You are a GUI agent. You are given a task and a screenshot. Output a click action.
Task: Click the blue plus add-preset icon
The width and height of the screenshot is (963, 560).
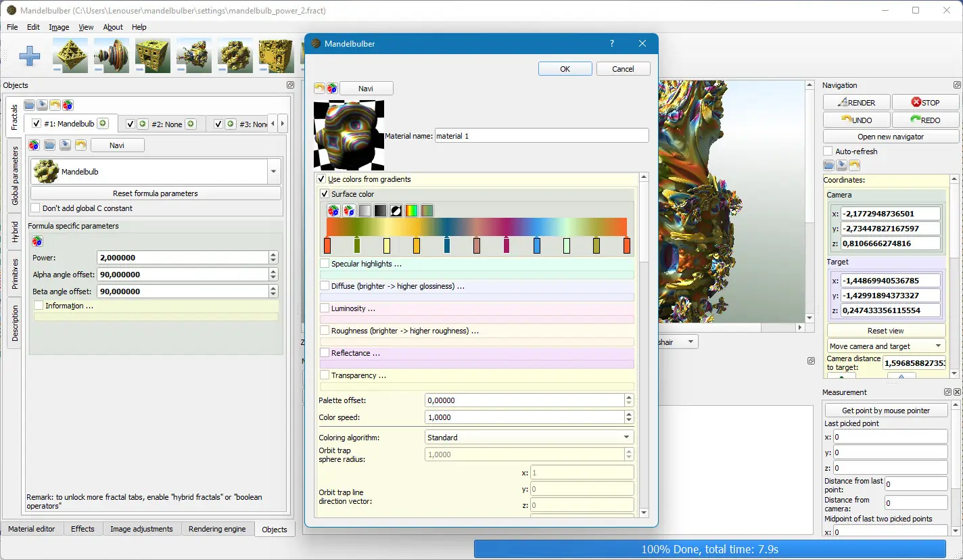(29, 55)
